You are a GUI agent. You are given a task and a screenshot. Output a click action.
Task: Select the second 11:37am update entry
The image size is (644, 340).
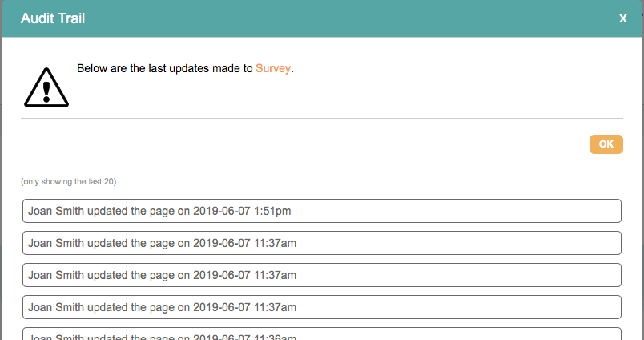tap(321, 275)
